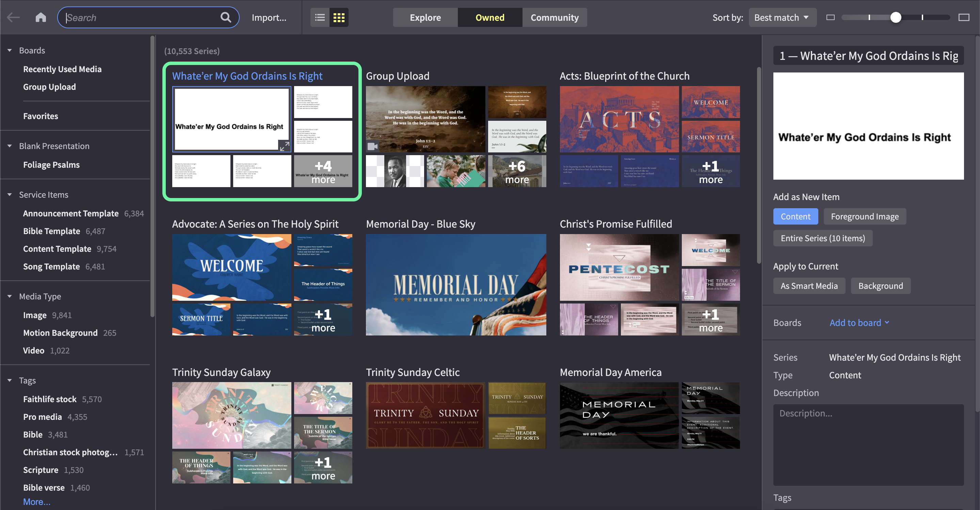
Task: Go to the home icon
Action: [x=41, y=17]
